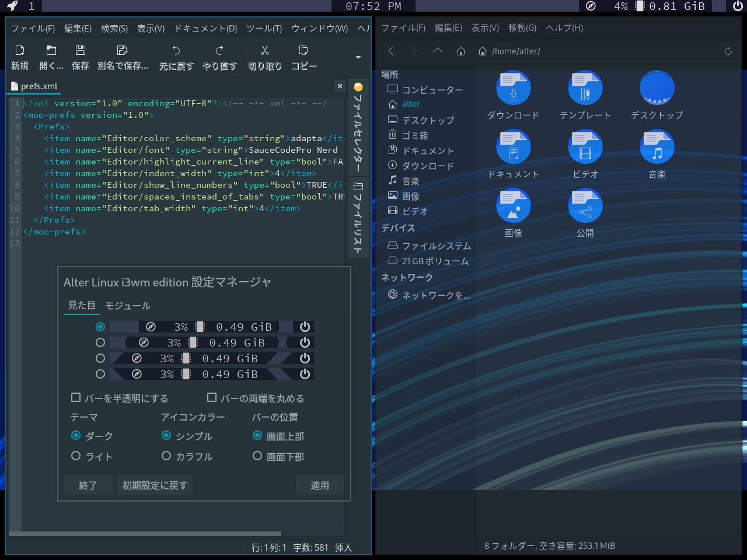The image size is (747, 560).
Task: Open the ツール(T) menu in the editor
Action: pyautogui.click(x=264, y=28)
